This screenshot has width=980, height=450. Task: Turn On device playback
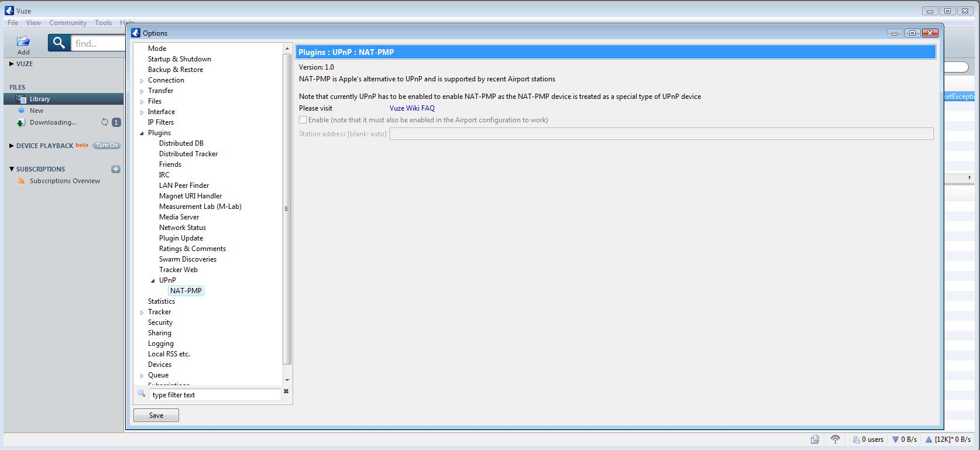coord(107,146)
